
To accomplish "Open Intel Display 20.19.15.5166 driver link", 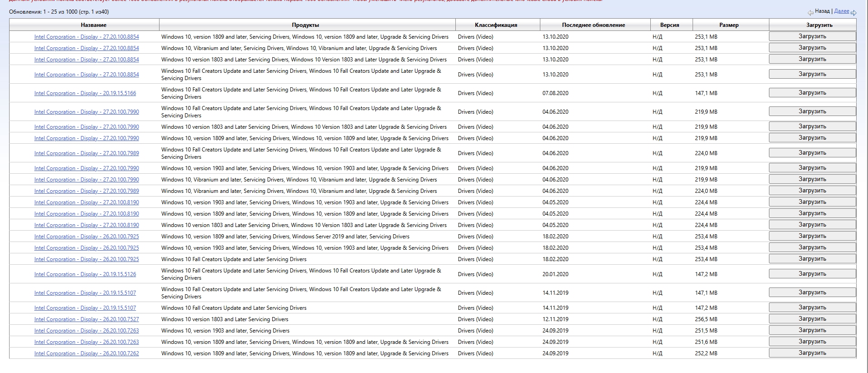I will point(85,93).
